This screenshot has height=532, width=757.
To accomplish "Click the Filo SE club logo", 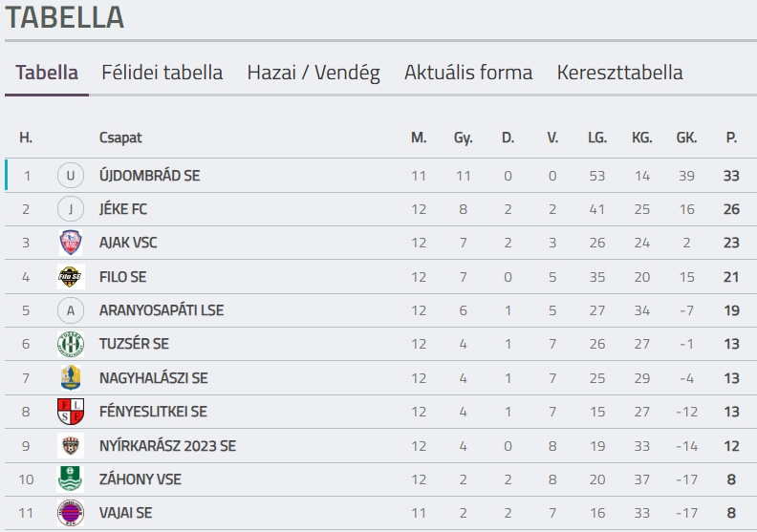I will tap(71, 277).
